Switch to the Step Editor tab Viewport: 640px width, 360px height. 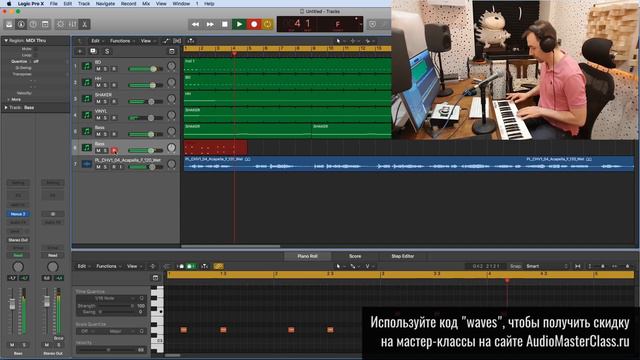click(x=402, y=256)
